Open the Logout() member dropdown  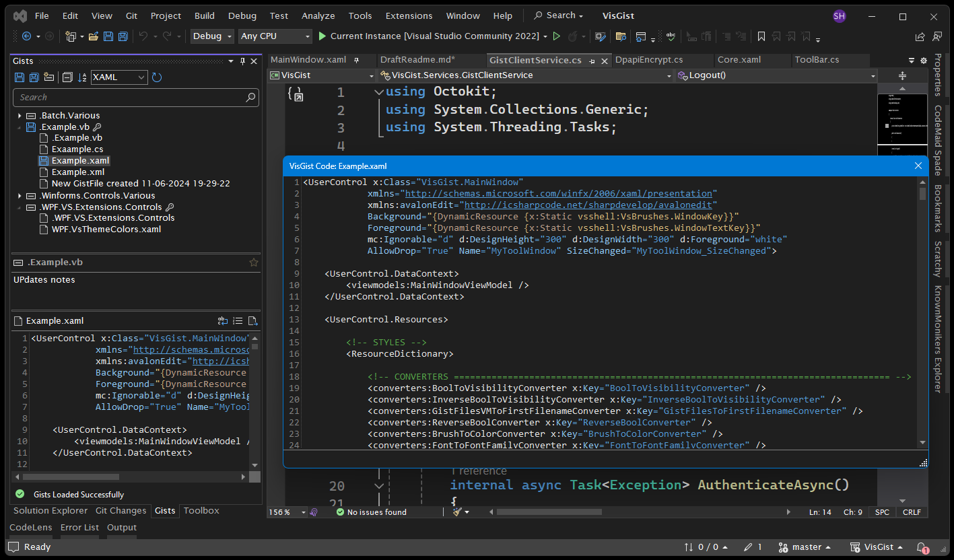776,75
